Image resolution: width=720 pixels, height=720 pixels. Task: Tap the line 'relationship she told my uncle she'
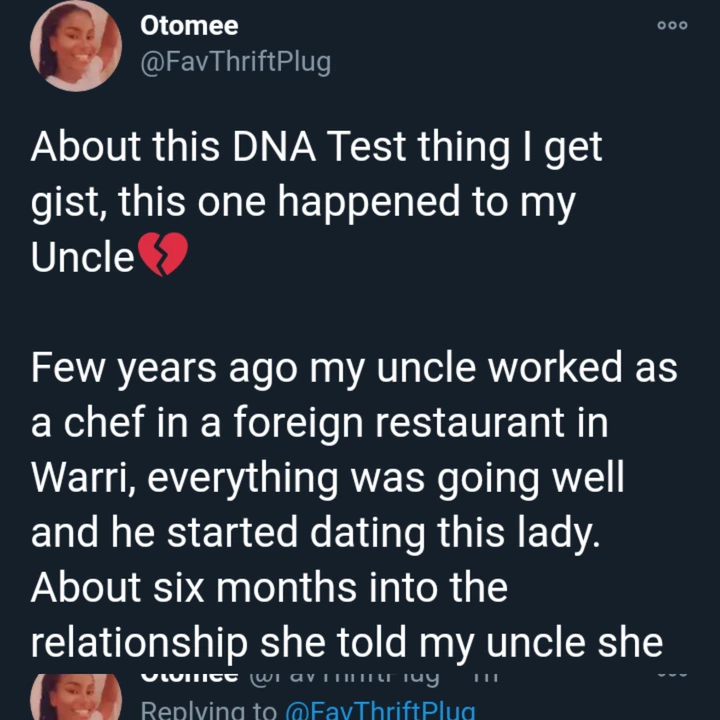pyautogui.click(x=347, y=644)
